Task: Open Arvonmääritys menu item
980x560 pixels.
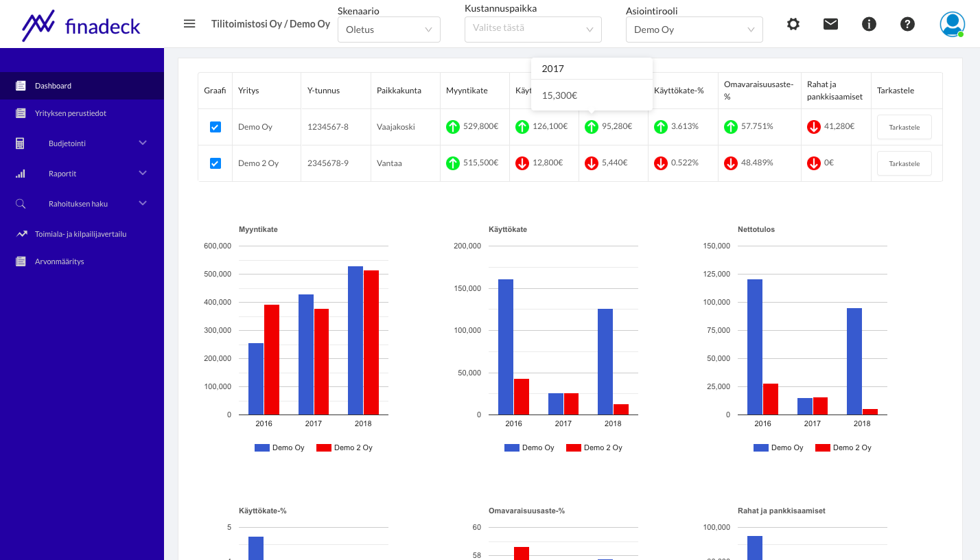Action: click(82, 261)
